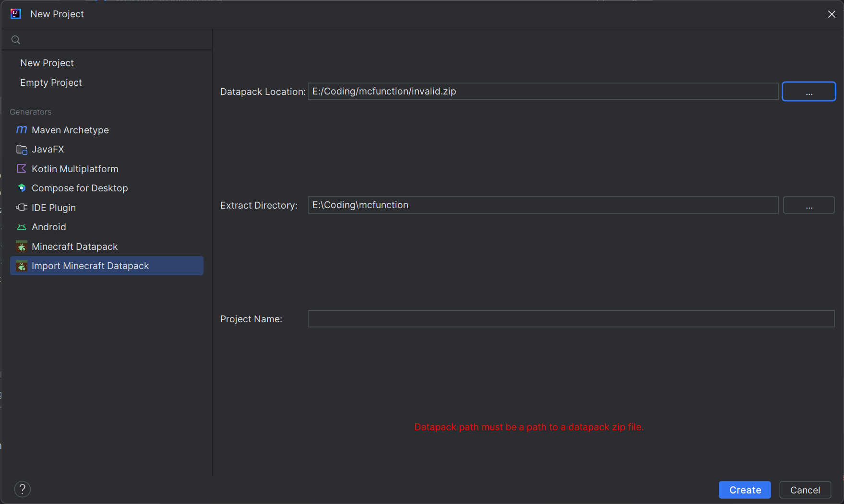The image size is (844, 504).
Task: Click the Import Minecraft Datapack icon
Action: click(x=22, y=266)
